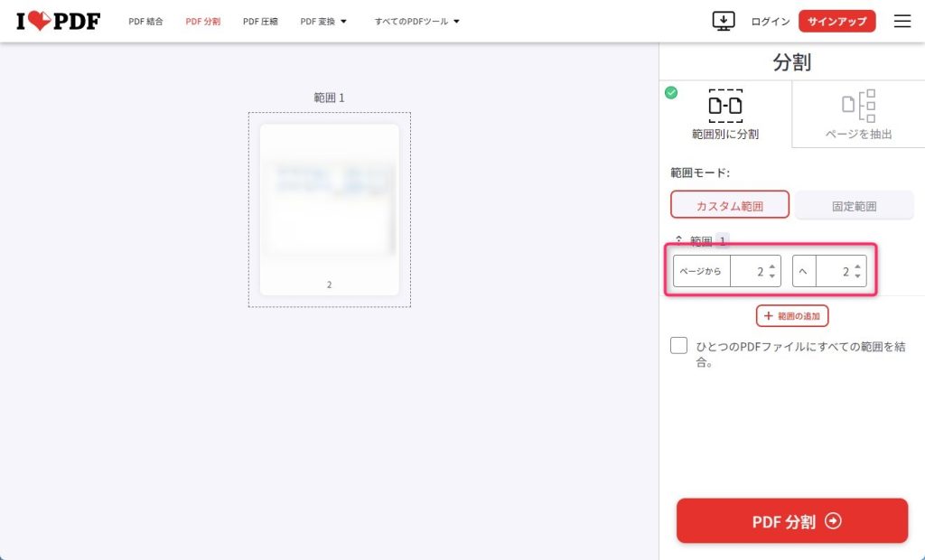Select the 範囲別に分割 split-by-range icon

[725, 106]
